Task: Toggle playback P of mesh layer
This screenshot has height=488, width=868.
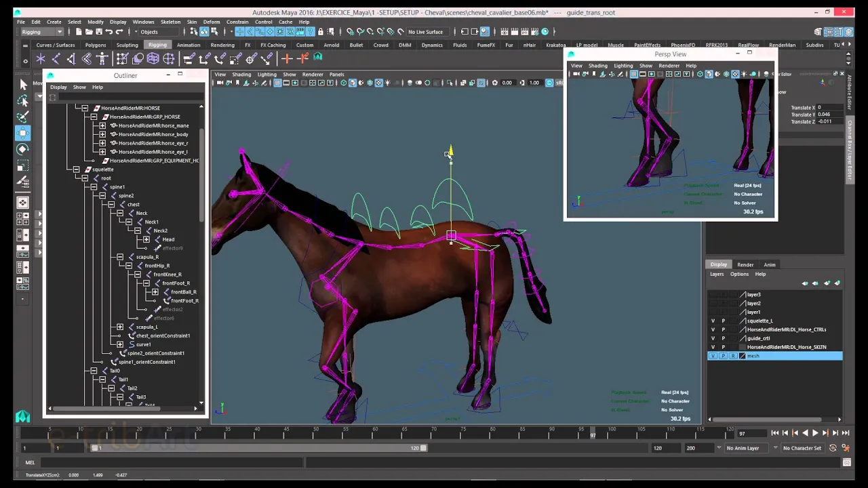Action: (x=723, y=356)
